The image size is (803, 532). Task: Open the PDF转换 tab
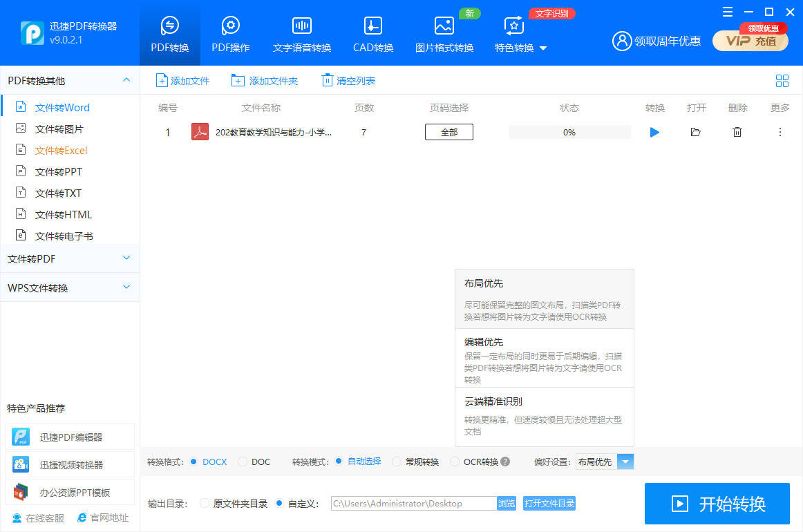tap(169, 34)
